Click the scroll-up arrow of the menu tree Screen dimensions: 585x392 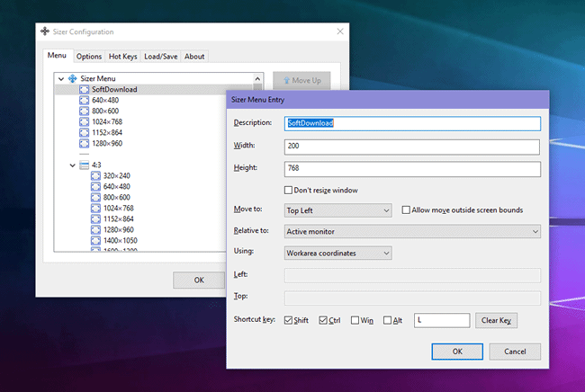(x=258, y=79)
